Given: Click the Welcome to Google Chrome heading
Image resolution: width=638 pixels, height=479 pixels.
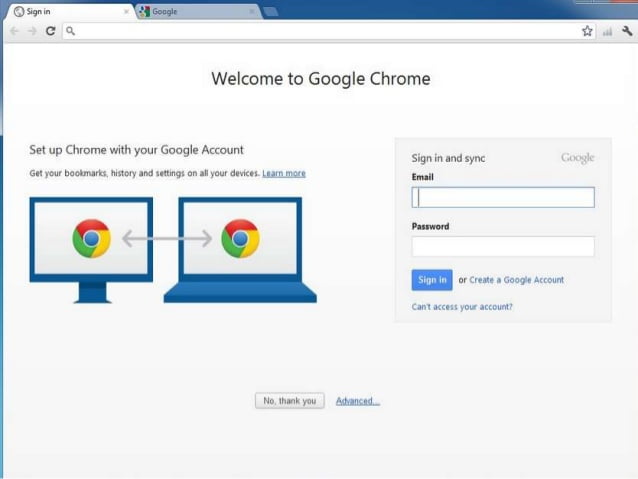Looking at the screenshot, I should pos(321,79).
